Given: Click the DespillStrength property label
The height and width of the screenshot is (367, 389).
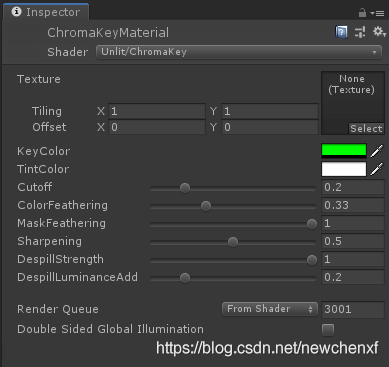Looking at the screenshot, I should [60, 259].
